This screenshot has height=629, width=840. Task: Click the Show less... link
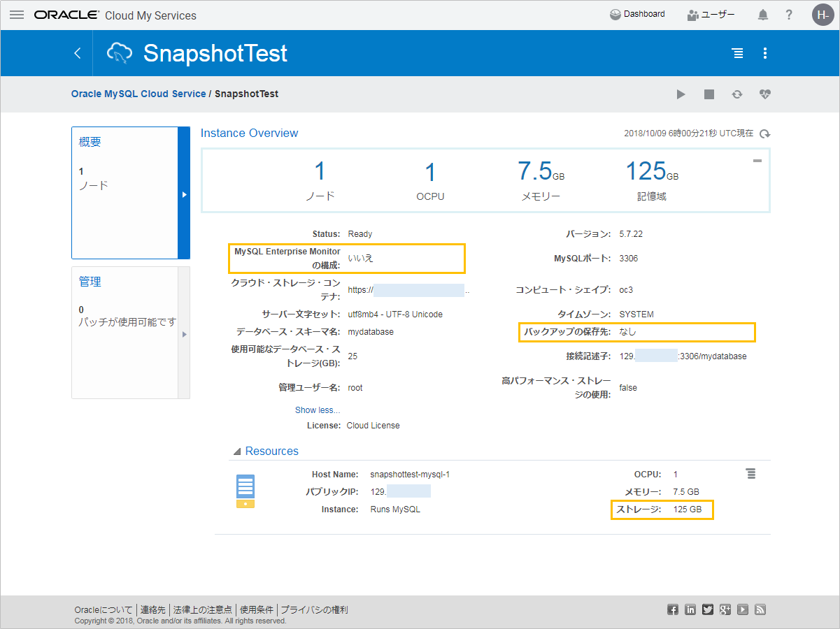click(x=318, y=410)
